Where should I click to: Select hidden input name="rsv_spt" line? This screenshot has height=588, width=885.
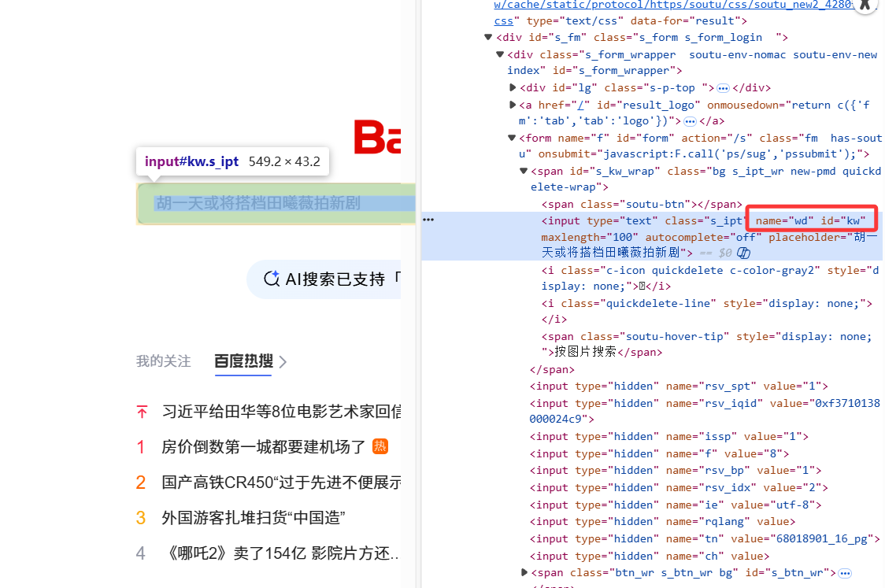click(679, 386)
